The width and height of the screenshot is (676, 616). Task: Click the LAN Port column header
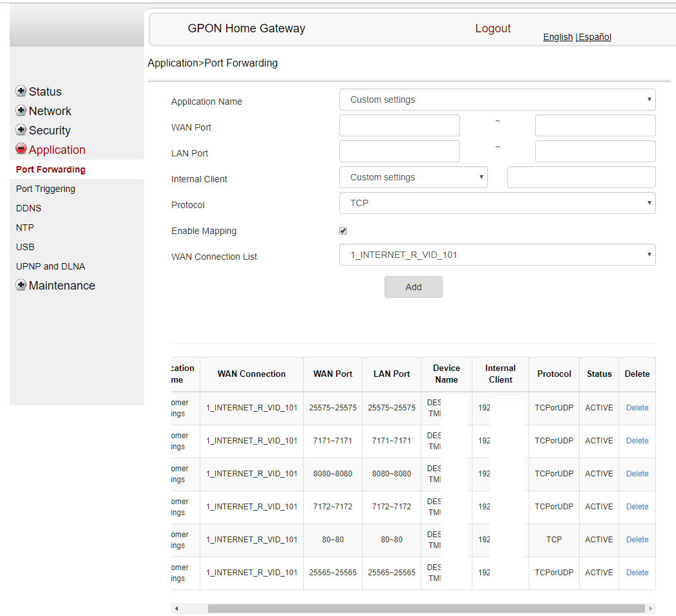[392, 374]
